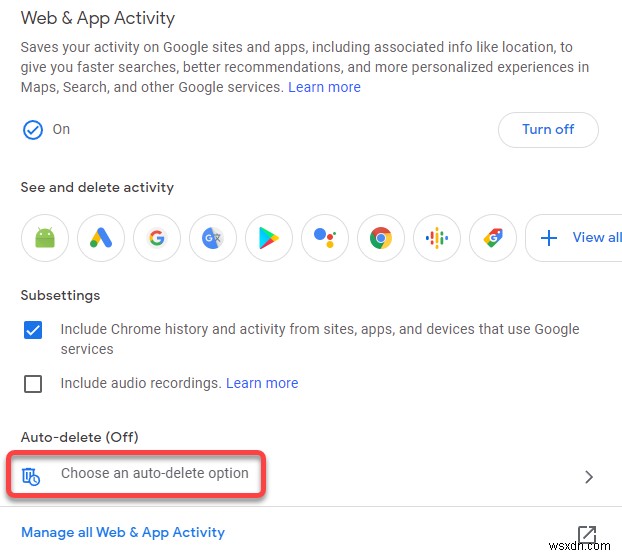Open Google Play Store activity icon
622x556 pixels.
click(269, 238)
